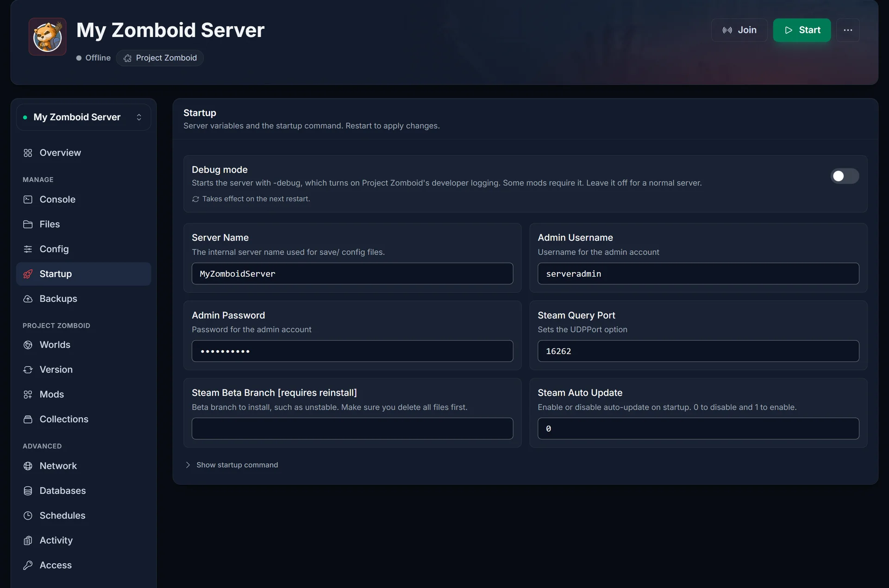889x588 pixels.
Task: Click the Server Name input field
Action: tap(352, 274)
